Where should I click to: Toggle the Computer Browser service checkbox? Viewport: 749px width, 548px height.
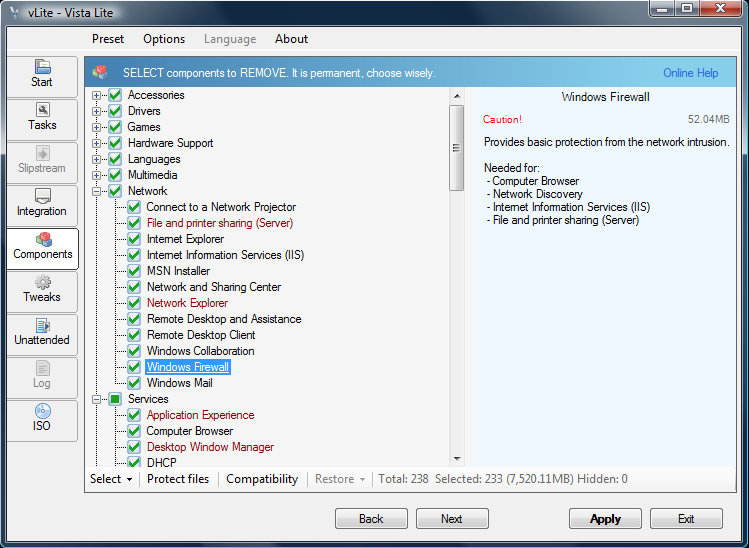click(134, 431)
